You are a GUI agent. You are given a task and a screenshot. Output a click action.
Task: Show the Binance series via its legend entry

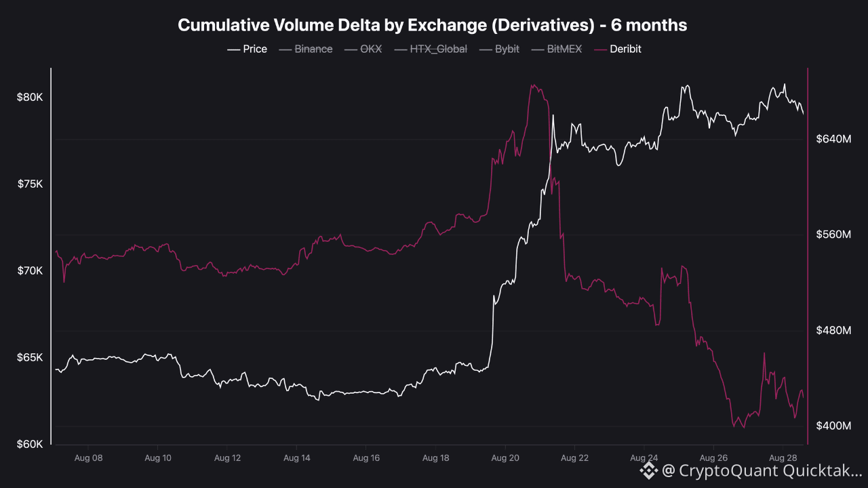(x=305, y=49)
